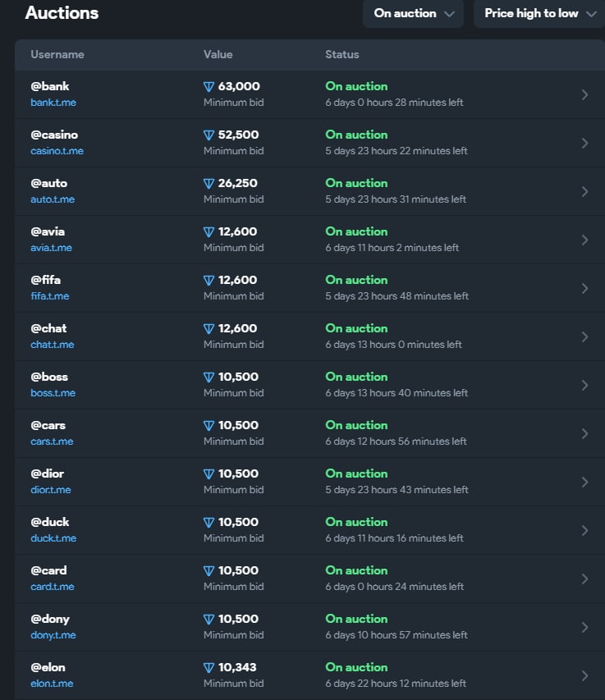Click chevron arrow in On auction dropdown
Image resolution: width=605 pixels, height=700 pixels.
[449, 14]
